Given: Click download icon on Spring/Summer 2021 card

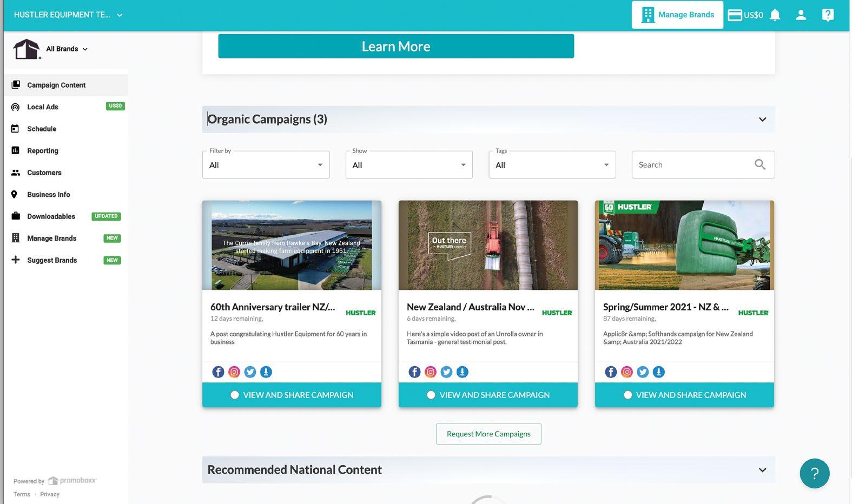Looking at the screenshot, I should click(x=658, y=372).
